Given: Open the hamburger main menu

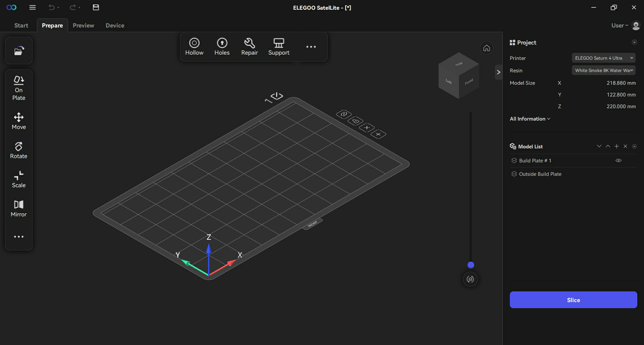Looking at the screenshot, I should tap(33, 7).
